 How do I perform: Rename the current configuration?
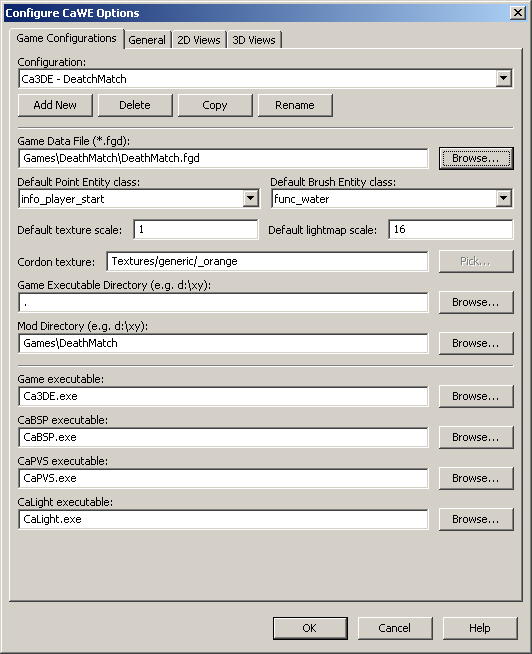(x=295, y=105)
